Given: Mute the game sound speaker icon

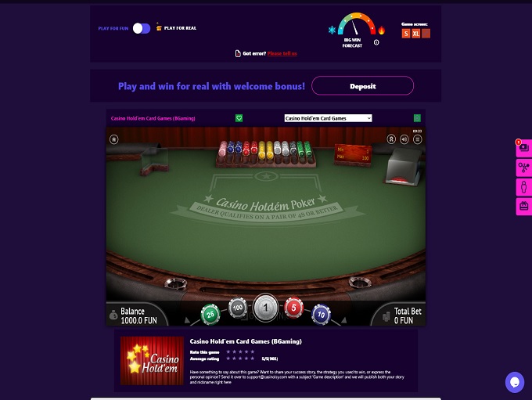Looking at the screenshot, I should tap(404, 139).
